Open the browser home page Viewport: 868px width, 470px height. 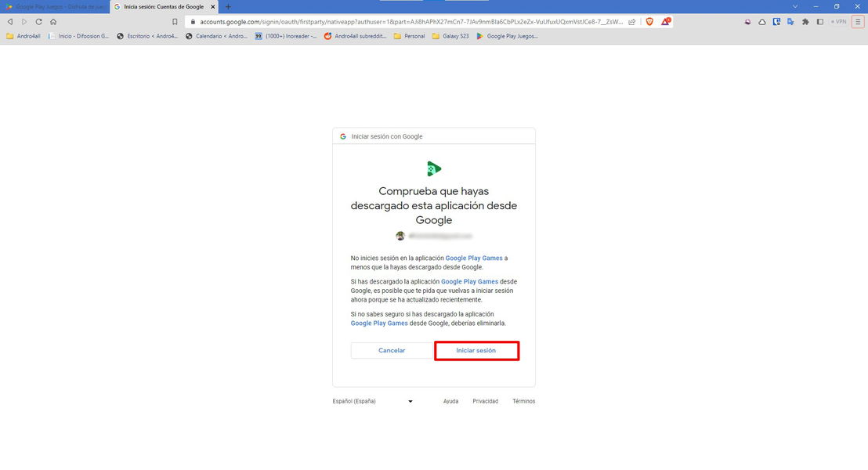53,22
